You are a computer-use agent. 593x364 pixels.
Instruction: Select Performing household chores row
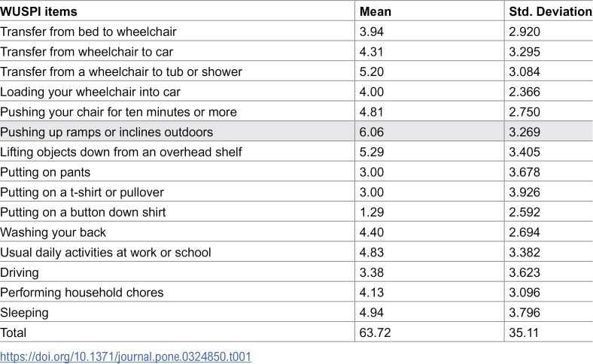pos(296,292)
